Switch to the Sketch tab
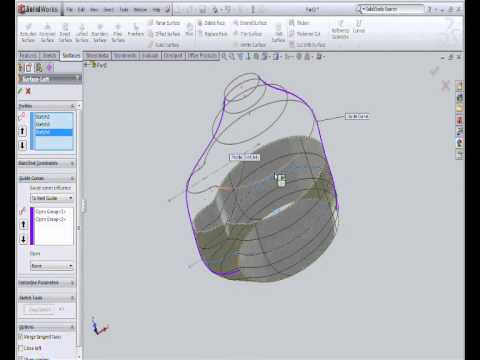Screen dimensions: 480x360 49,56
